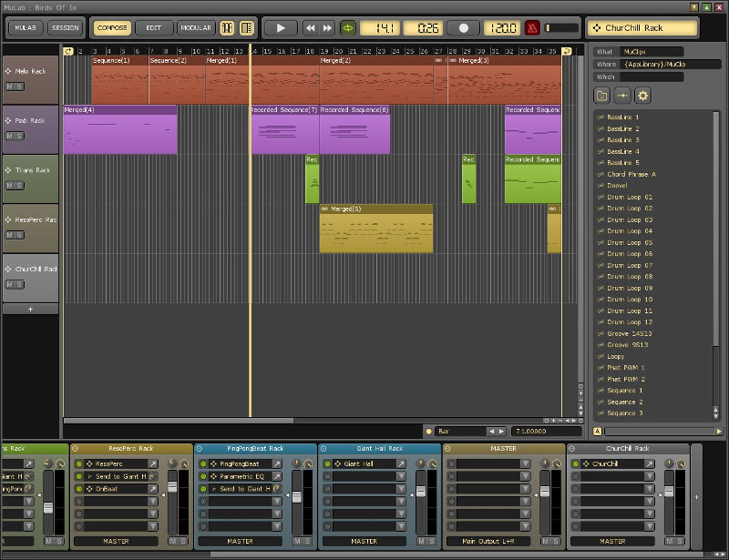Open ResoPerc module editor arrow
The width and height of the screenshot is (729, 560).
[x=152, y=463]
